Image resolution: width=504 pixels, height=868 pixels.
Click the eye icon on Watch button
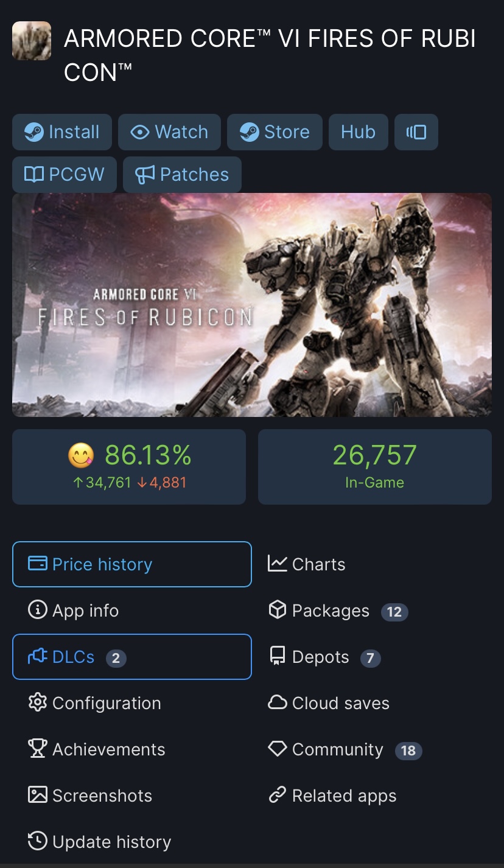[140, 132]
